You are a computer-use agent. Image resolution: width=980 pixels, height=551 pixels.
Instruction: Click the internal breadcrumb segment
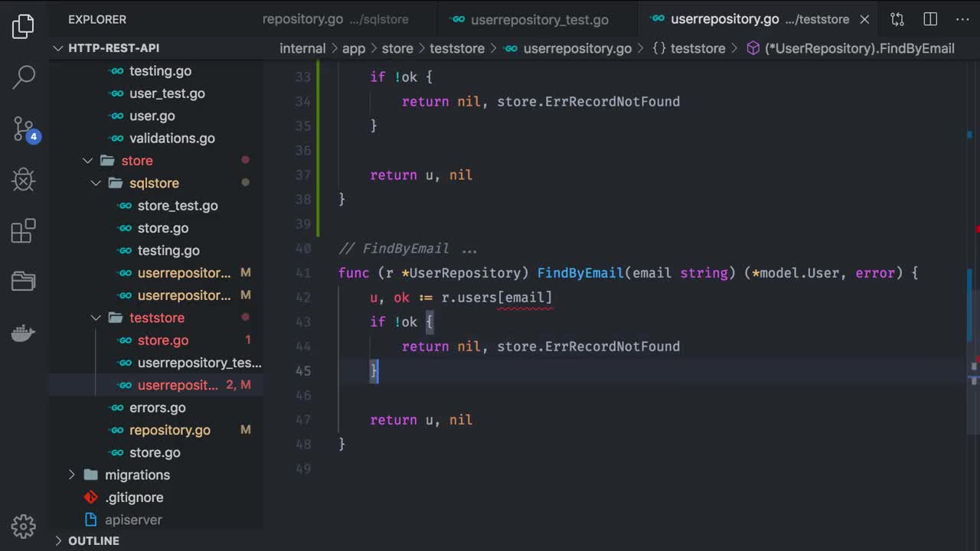pyautogui.click(x=302, y=48)
